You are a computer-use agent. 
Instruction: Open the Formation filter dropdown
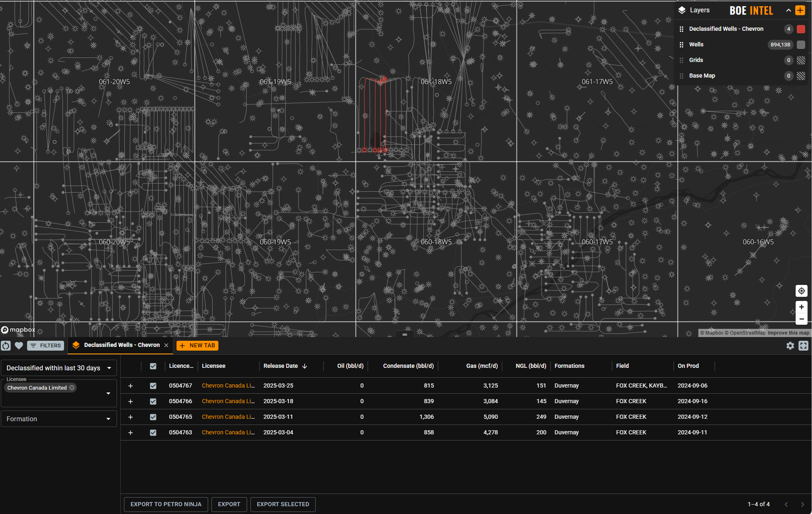coord(59,419)
